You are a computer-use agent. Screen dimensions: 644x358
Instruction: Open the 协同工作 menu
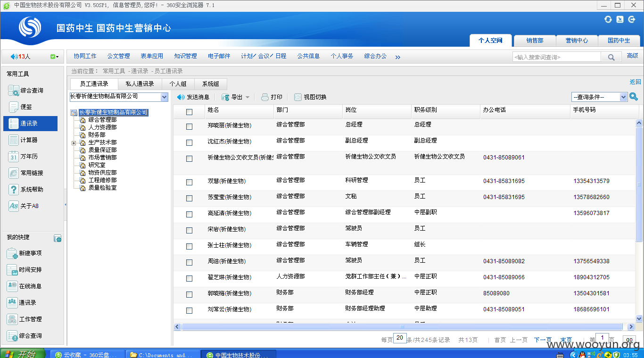point(85,56)
